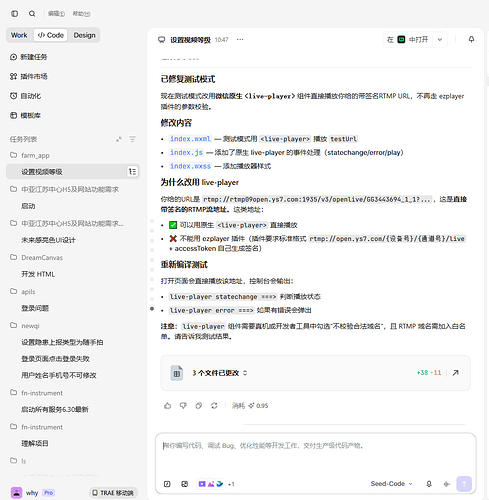Click the notification bell icon
Screen dimensions: 489x500
[471, 39]
